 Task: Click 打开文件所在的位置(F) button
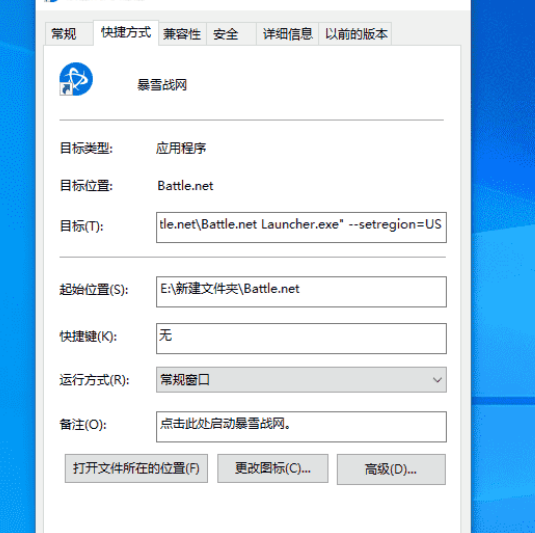pyautogui.click(x=136, y=469)
